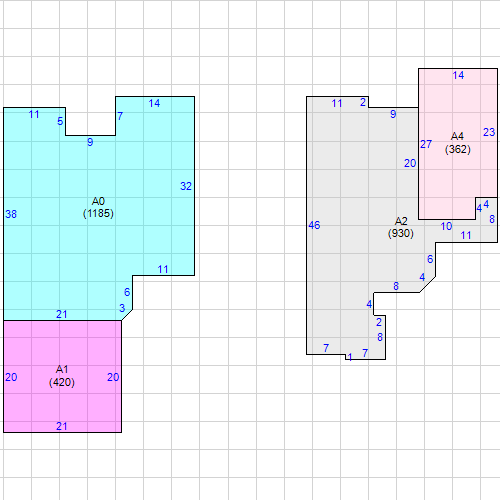Click the 27 dimension in area A4

tap(426, 144)
